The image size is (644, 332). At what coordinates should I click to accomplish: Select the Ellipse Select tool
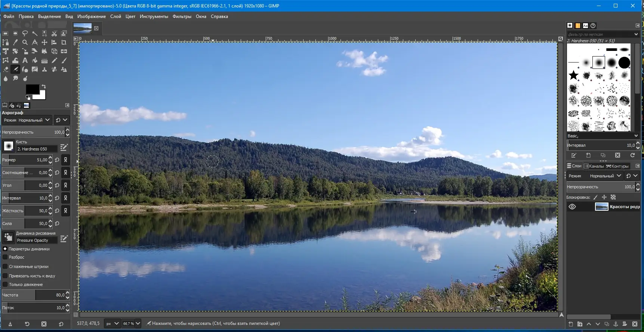pyautogui.click(x=15, y=33)
